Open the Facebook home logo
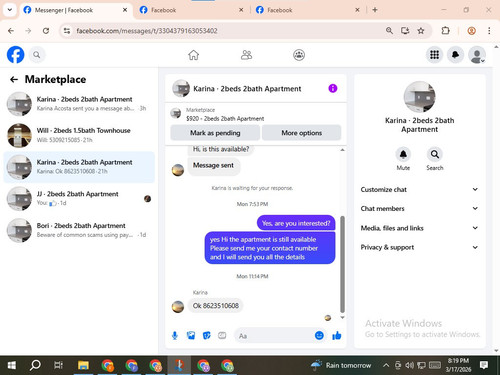The width and height of the screenshot is (500, 375). click(x=15, y=55)
